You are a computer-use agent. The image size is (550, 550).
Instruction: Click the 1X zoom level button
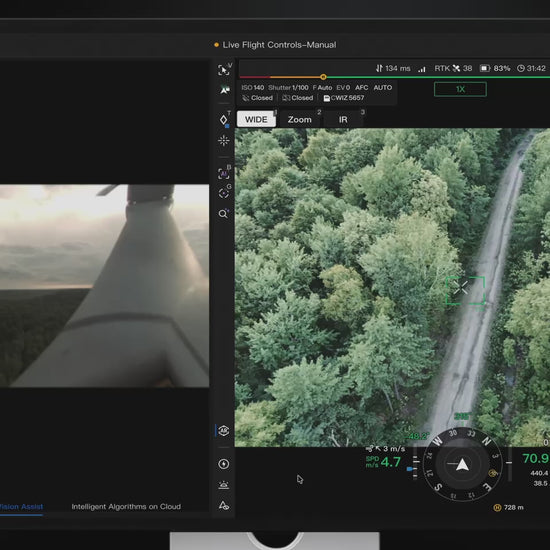point(460,89)
